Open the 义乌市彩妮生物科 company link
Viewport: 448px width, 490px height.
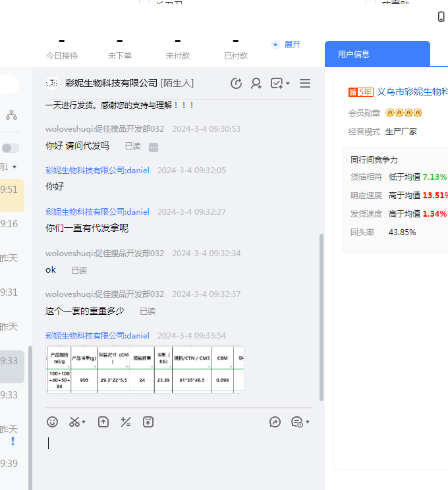click(412, 92)
